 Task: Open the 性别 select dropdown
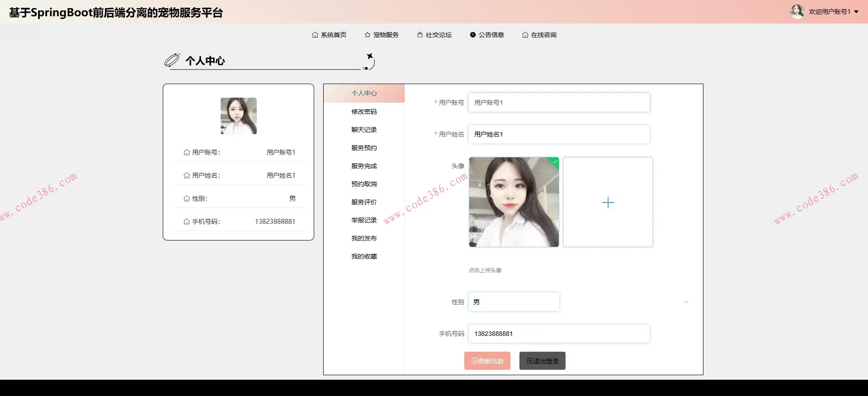tap(514, 302)
